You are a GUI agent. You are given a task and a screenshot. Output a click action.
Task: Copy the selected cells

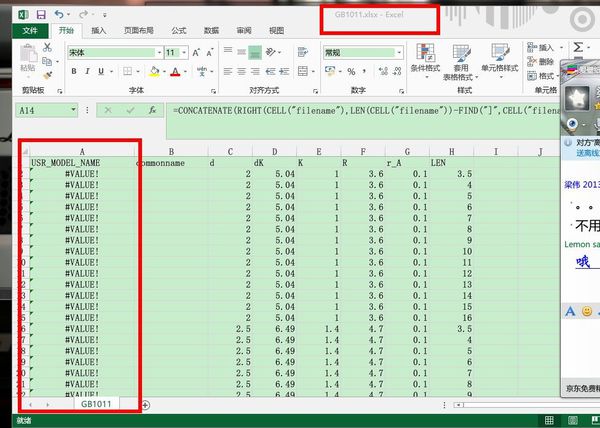point(47,61)
